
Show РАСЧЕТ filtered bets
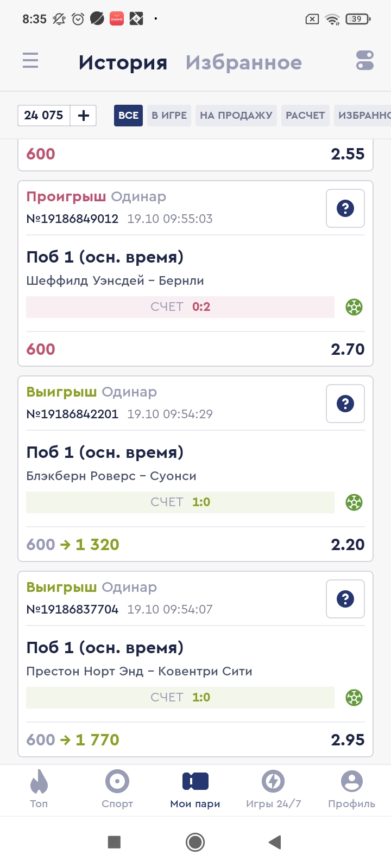(305, 116)
